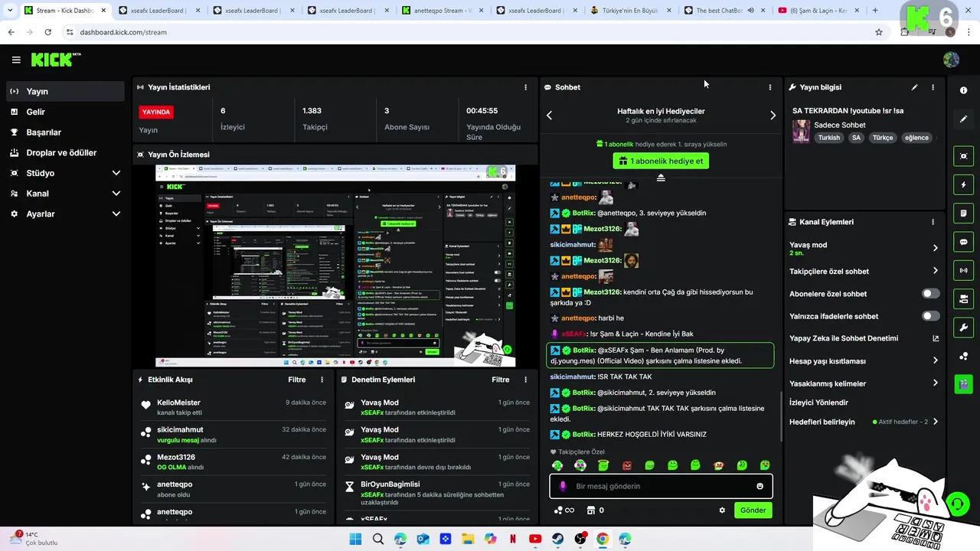Open the hamburger navigation menu
980x551 pixels.
(x=16, y=60)
